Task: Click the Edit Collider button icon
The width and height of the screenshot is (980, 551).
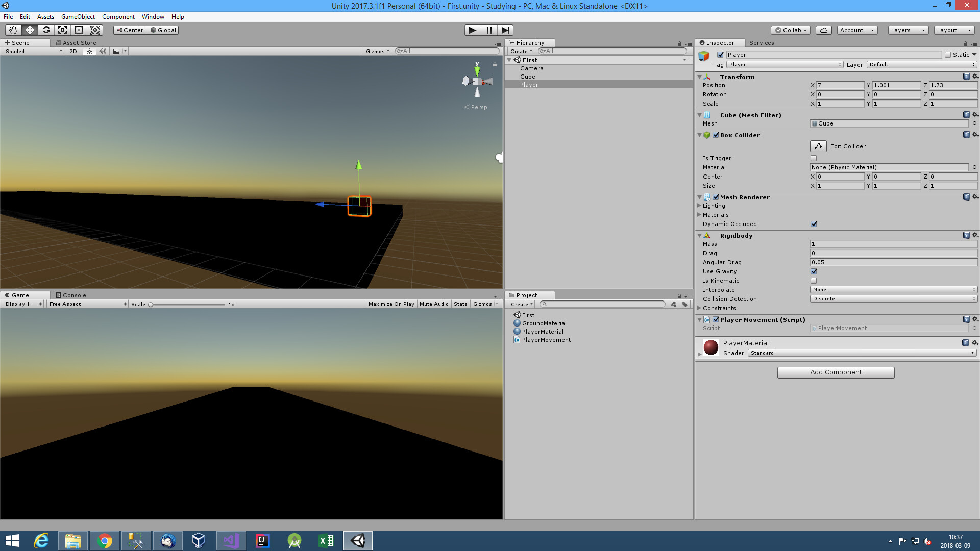Action: [x=818, y=146]
